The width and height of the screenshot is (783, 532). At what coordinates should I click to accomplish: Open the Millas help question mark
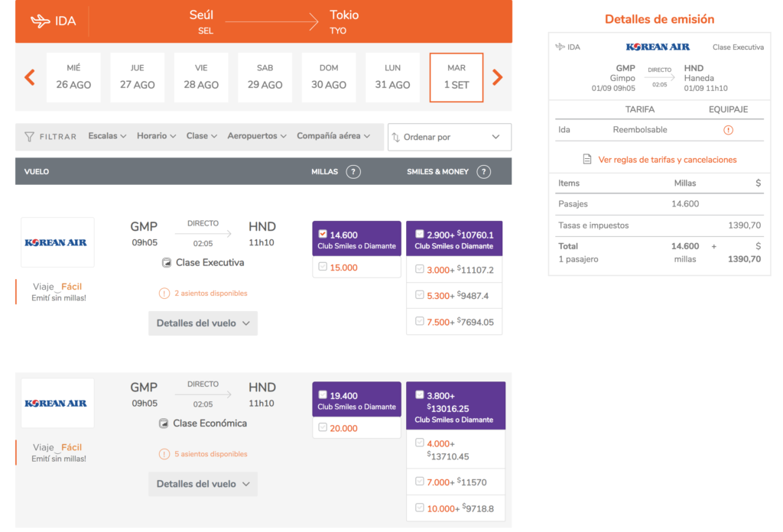coord(353,172)
